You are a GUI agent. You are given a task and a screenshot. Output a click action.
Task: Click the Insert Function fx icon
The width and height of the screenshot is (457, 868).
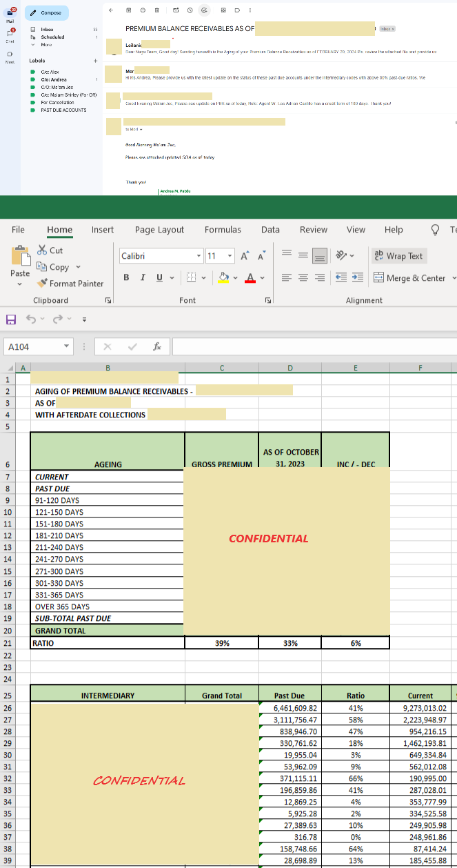coord(157,346)
